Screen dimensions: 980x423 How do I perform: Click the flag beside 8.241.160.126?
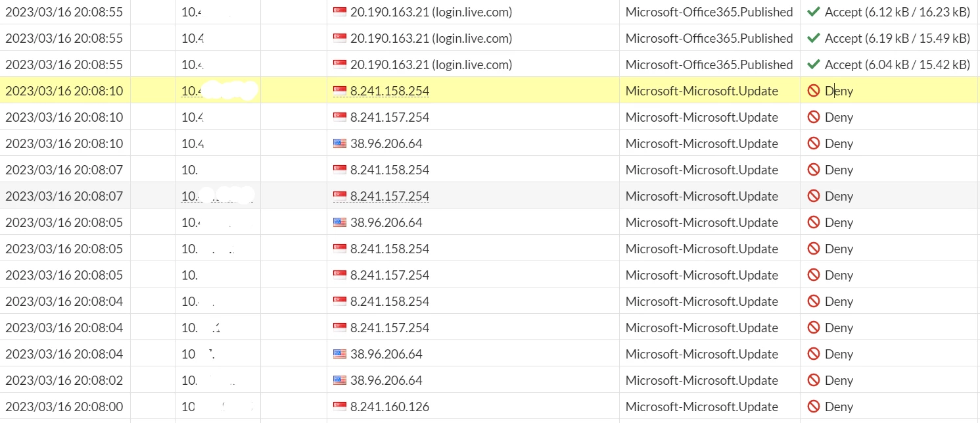(x=340, y=407)
